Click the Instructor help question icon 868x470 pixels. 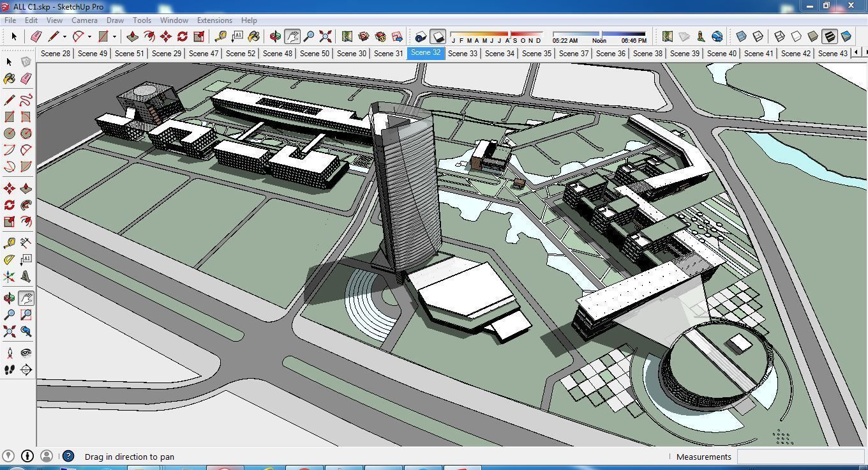pos(68,456)
